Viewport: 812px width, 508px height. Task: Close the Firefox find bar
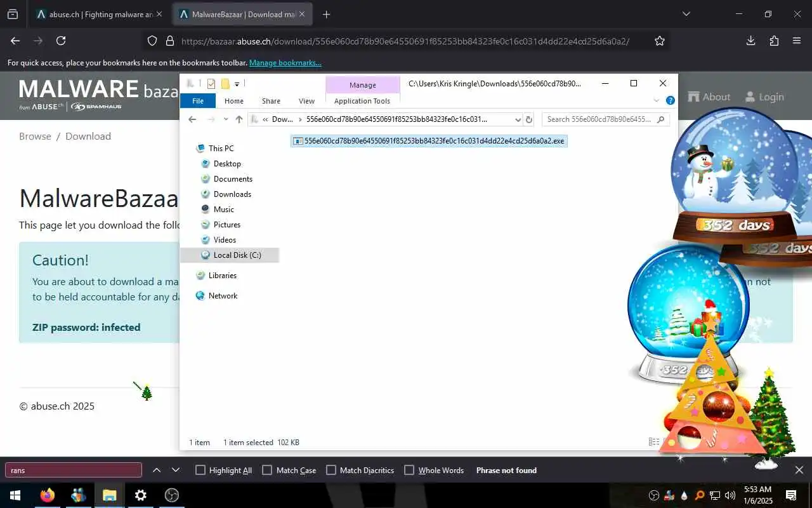(799, 470)
